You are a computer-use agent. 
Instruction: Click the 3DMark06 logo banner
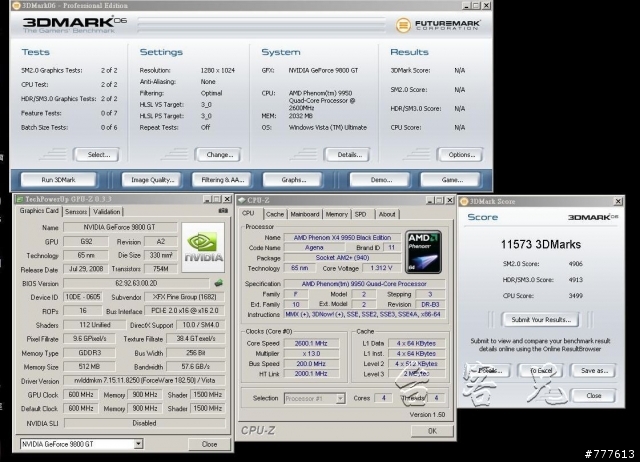coord(75,25)
